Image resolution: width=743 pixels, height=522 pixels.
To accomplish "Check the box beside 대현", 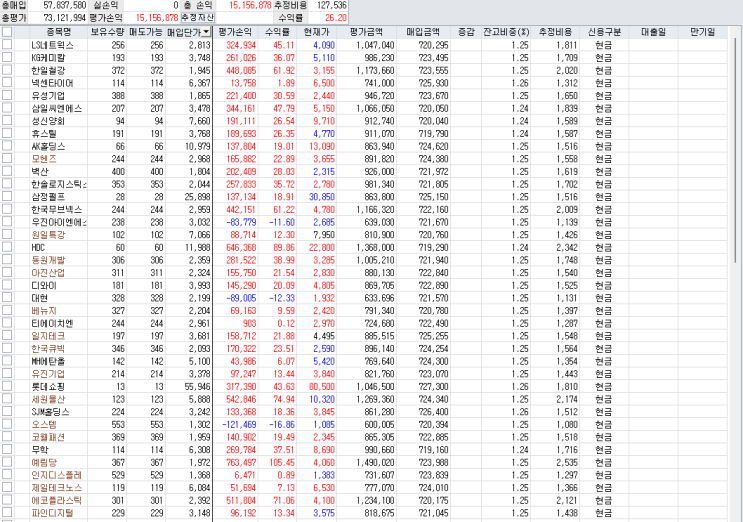I will 7,297.
